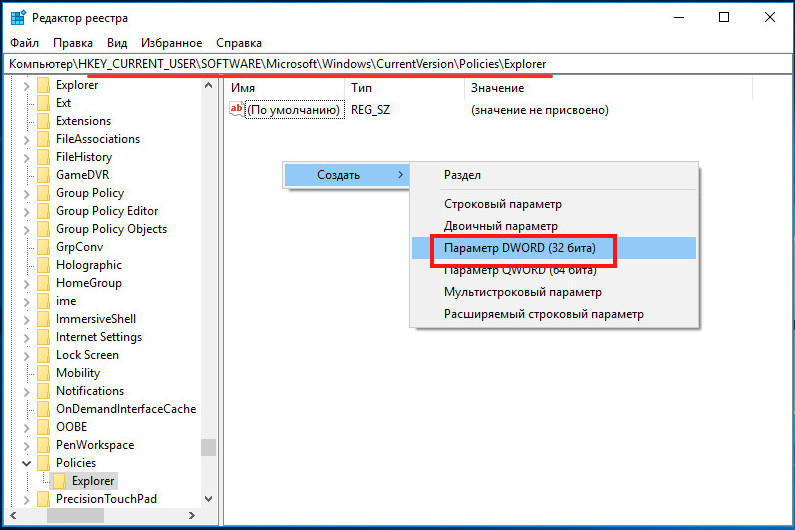
Task: Expand the top Explorer tree node
Action: (x=26, y=86)
